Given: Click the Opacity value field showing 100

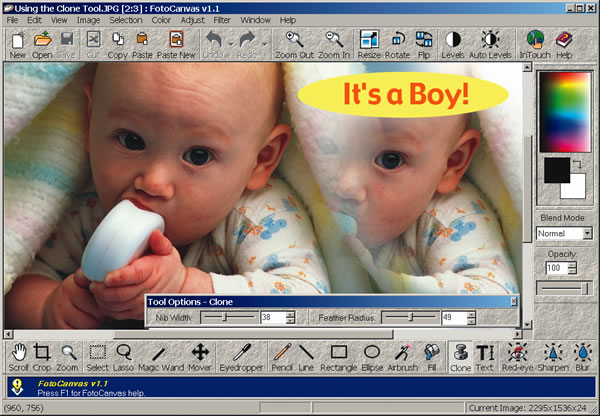Looking at the screenshot, I should click(x=557, y=268).
